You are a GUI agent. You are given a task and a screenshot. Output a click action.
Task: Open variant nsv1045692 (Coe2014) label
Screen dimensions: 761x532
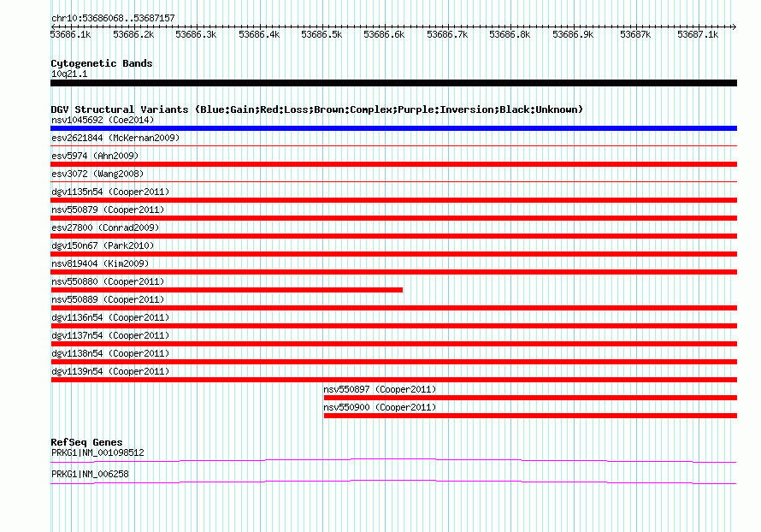(x=103, y=120)
